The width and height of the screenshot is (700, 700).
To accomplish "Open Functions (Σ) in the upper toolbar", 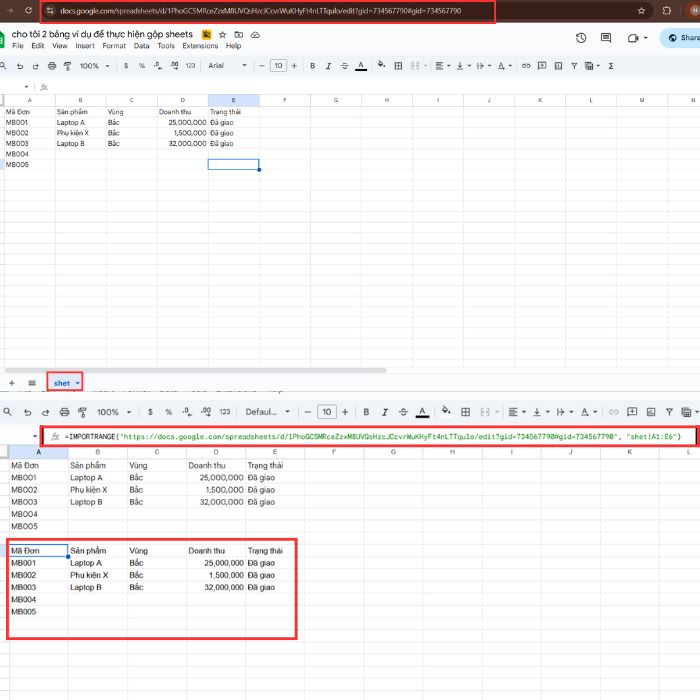I will (611, 66).
